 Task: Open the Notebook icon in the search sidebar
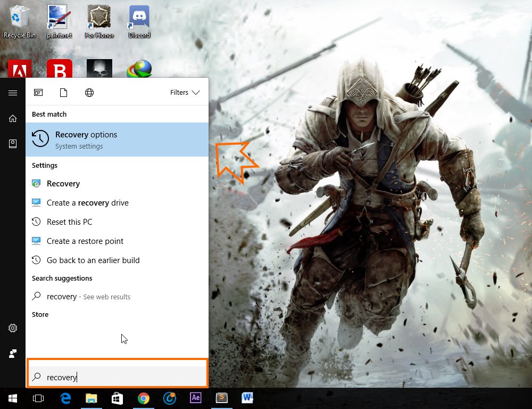tap(13, 144)
